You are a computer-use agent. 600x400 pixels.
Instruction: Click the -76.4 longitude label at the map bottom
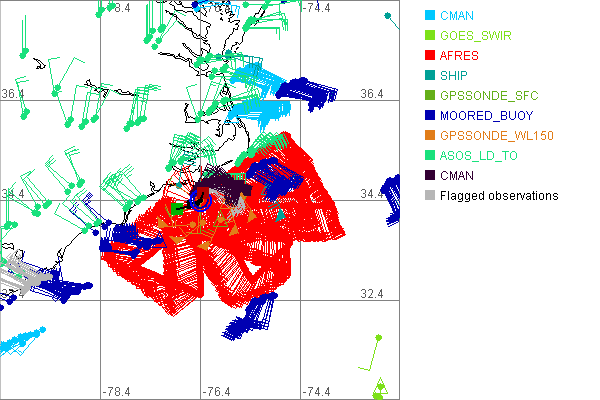point(217,391)
